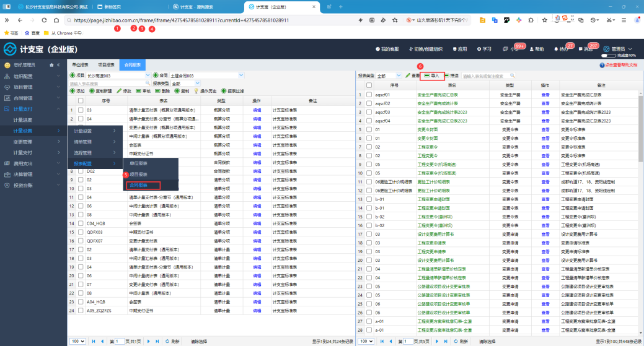Open the left page size dropdown showing 100
This screenshot has width=644, height=346.
77,341
